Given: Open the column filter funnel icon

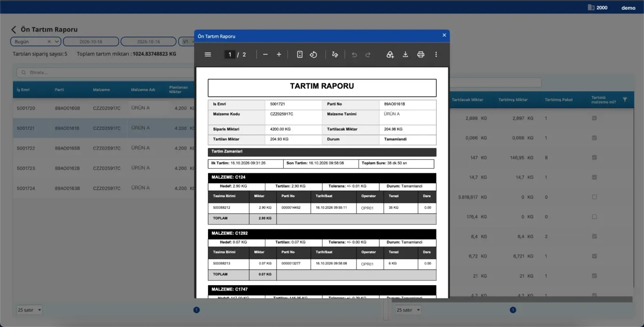Looking at the screenshot, I should 625,99.
